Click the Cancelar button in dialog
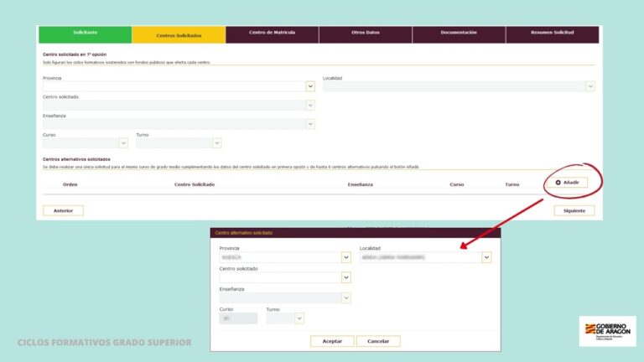Screen dimensions: 644x362 tap(378, 341)
